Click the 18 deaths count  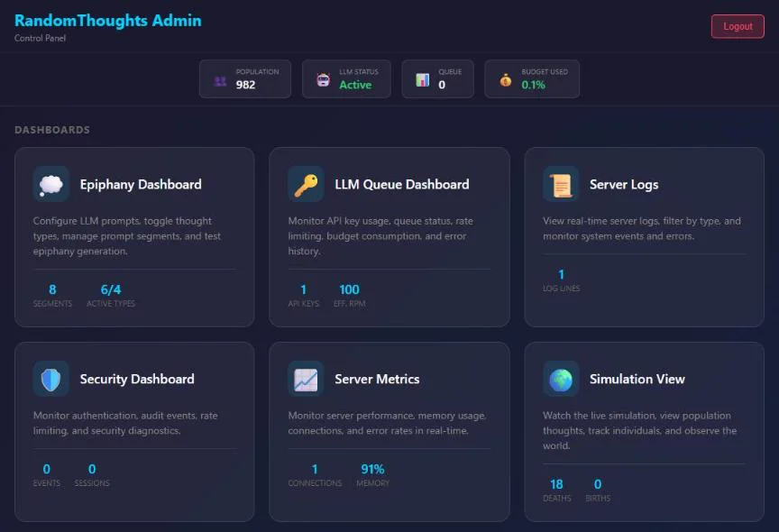[556, 484]
